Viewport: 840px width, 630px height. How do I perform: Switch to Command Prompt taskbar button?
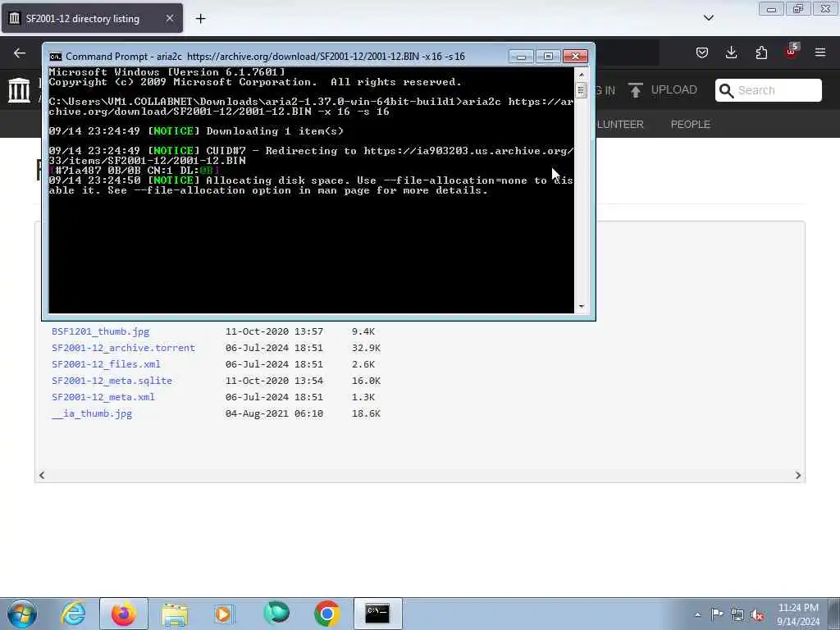(377, 614)
